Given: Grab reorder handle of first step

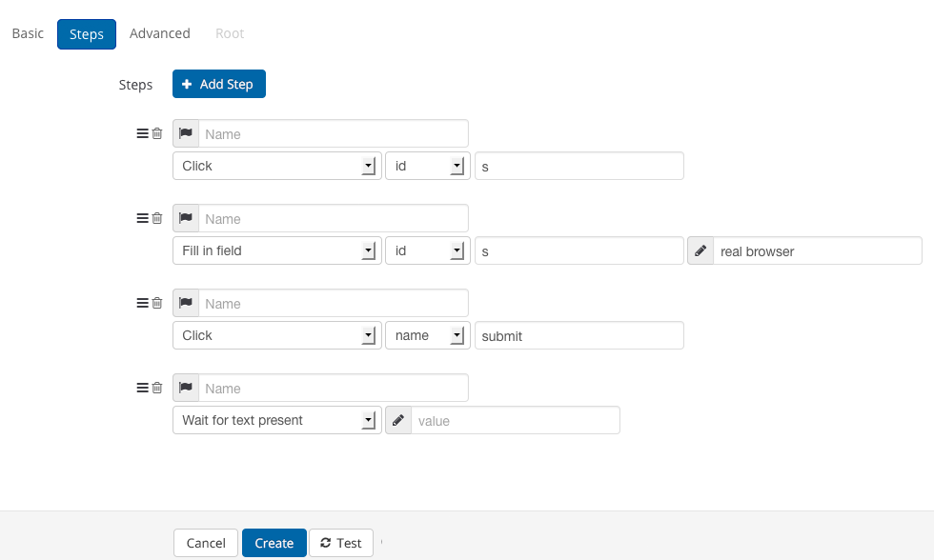Looking at the screenshot, I should coord(142,133).
